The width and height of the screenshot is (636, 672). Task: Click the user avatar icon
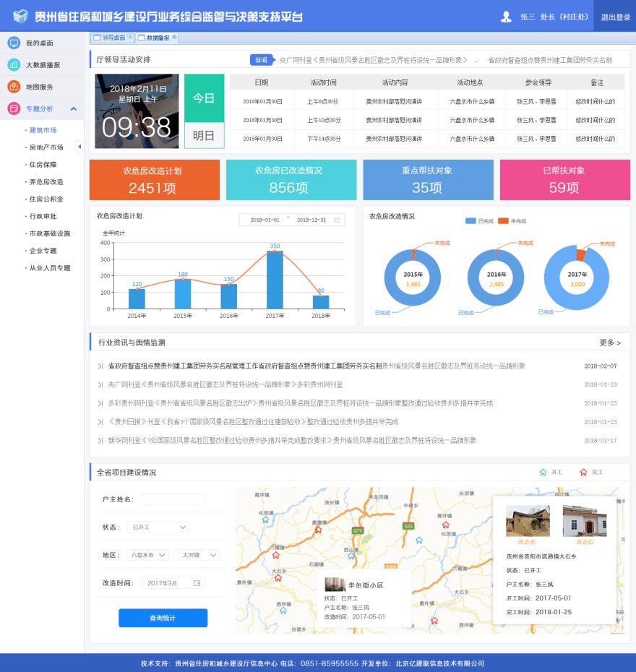(506, 17)
